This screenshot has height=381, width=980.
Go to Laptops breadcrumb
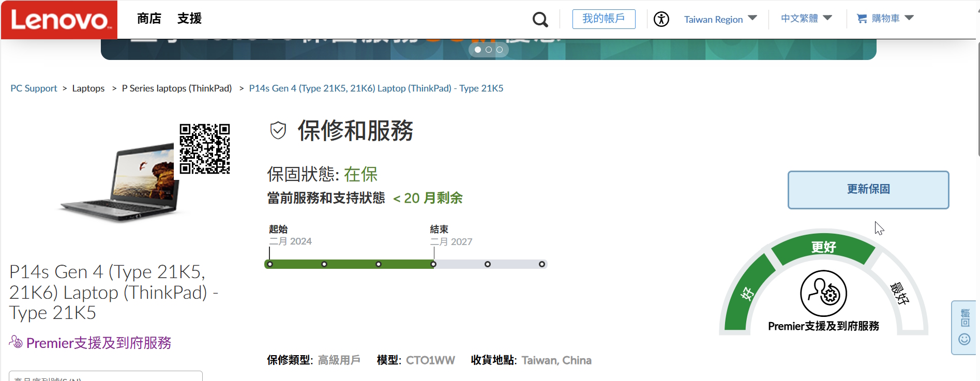88,88
